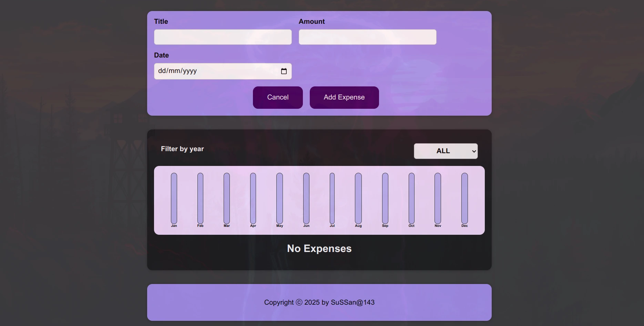Click the "Amount" field label
The image size is (644, 326).
point(312,21)
